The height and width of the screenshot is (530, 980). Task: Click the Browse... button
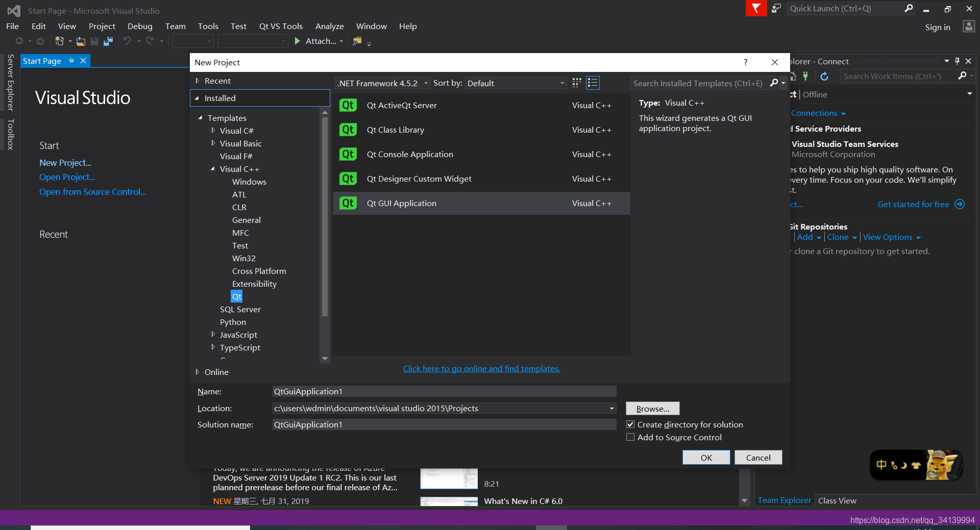653,409
